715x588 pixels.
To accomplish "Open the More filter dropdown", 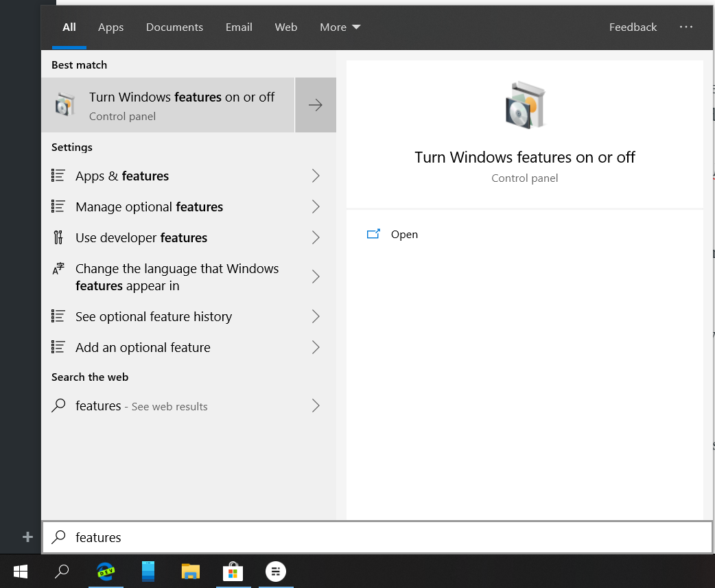I will [x=339, y=27].
